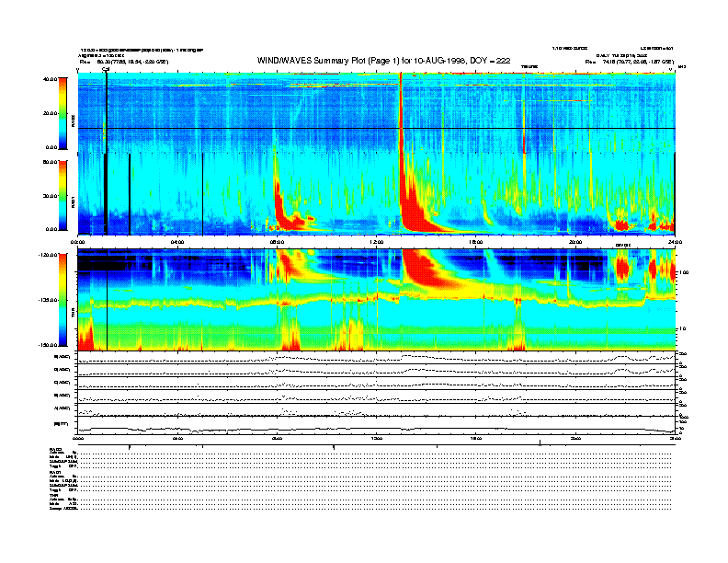Click the TNR heading in the bottom status table
The width and height of the screenshot is (728, 563).
[x=53, y=496]
